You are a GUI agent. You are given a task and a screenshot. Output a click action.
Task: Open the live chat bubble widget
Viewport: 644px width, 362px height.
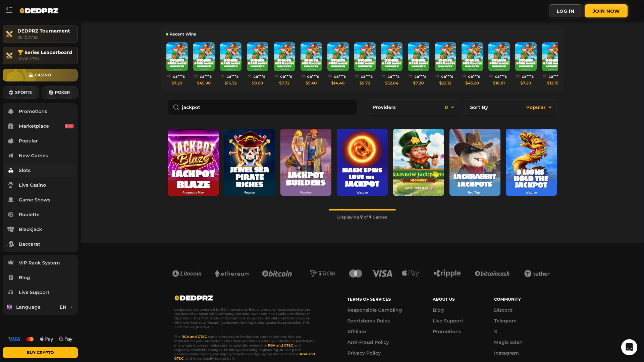629,347
